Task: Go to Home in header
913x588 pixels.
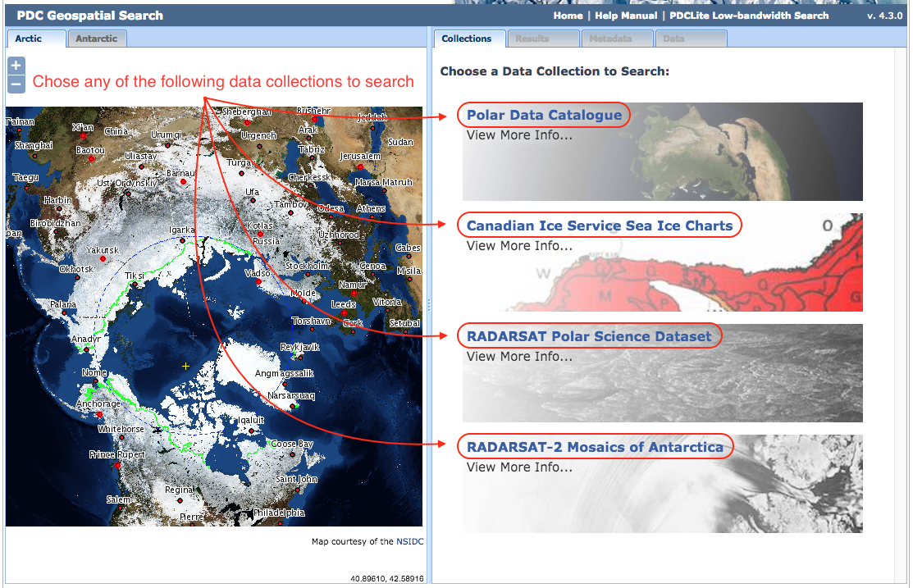Action: point(568,16)
